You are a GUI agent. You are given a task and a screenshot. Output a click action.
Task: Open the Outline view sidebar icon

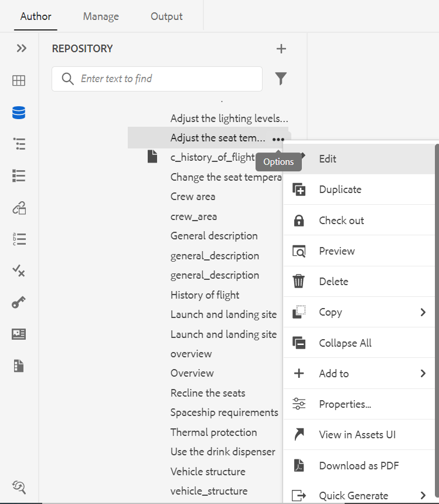[19, 144]
